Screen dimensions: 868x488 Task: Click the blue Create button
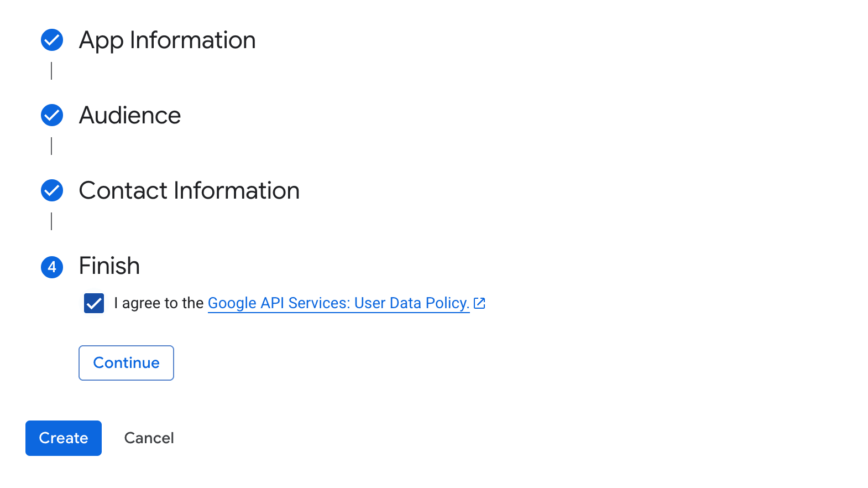pos(64,438)
